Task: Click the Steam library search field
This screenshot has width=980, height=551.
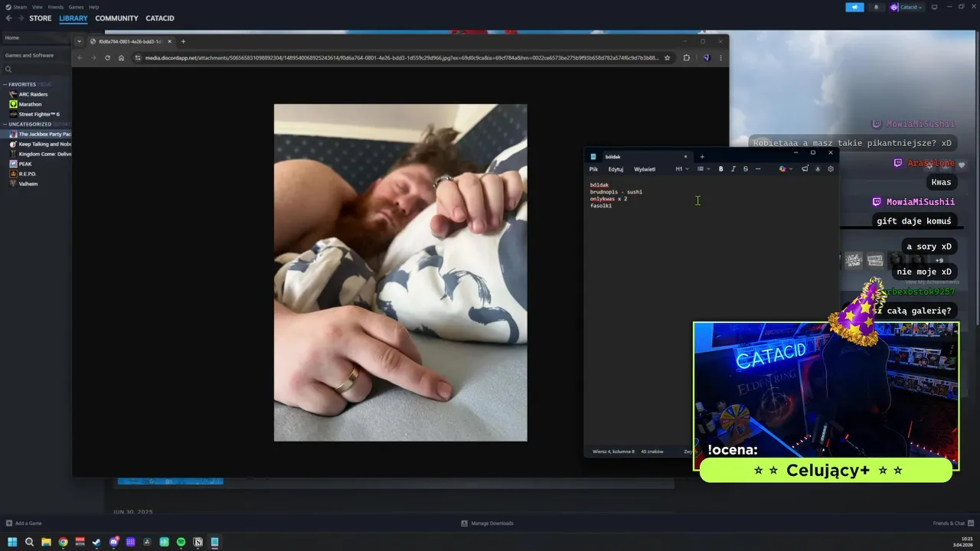Action: point(36,70)
